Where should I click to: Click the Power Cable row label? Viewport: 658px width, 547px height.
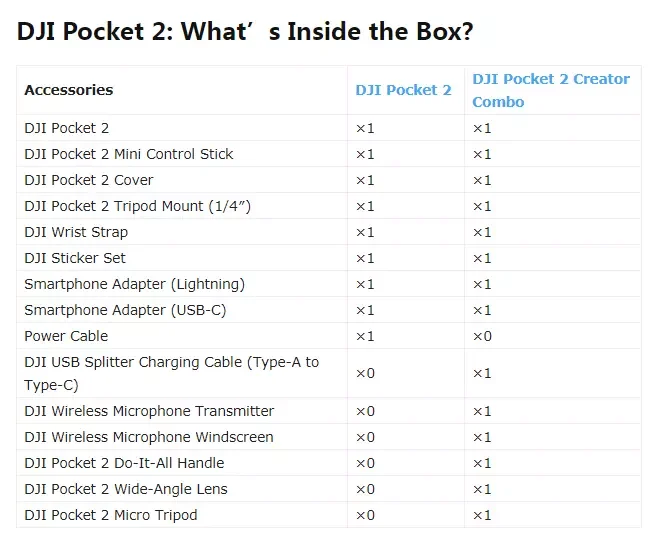(66, 336)
